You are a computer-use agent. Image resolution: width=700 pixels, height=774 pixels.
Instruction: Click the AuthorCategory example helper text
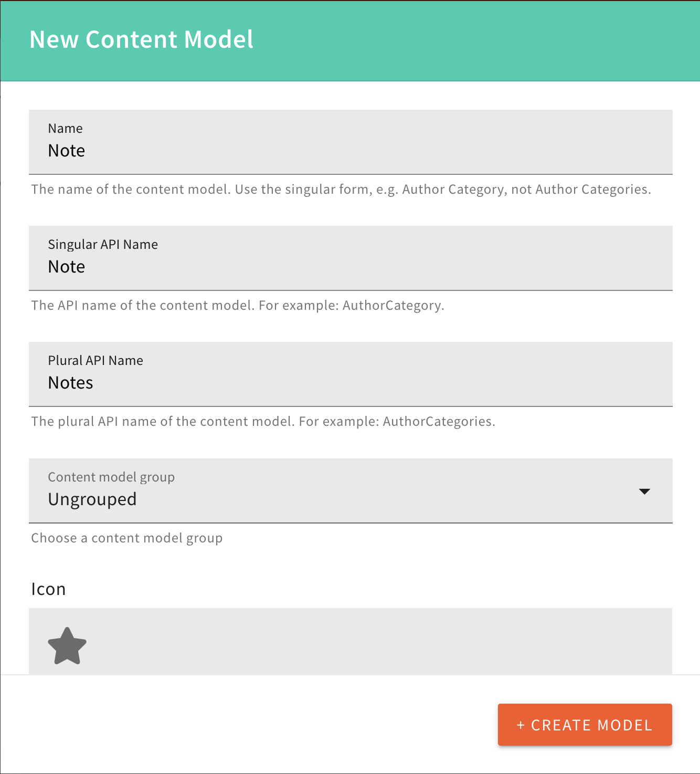click(x=237, y=305)
